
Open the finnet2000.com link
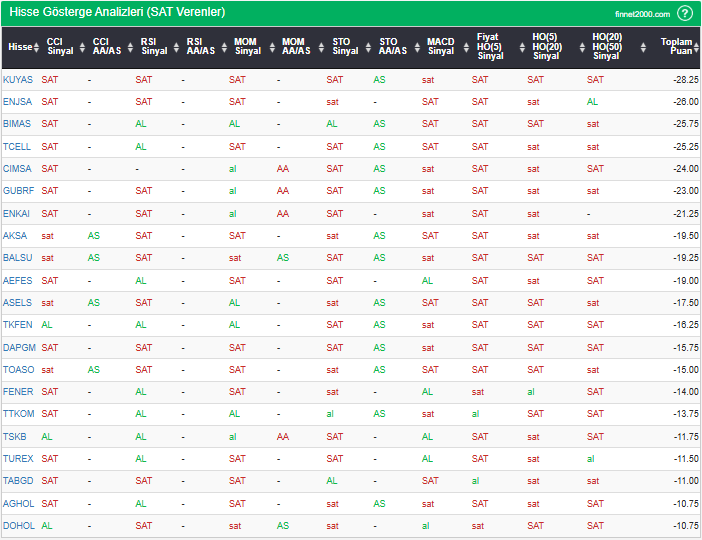644,14
